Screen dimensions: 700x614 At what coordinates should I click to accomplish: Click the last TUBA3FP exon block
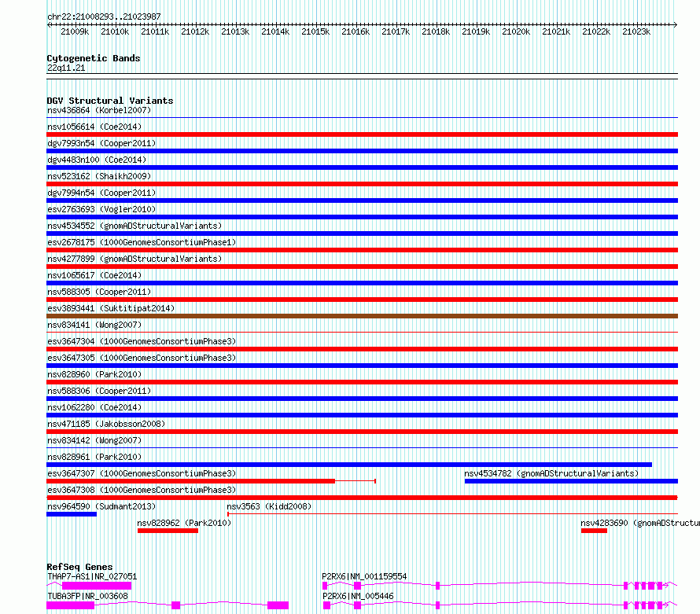pos(278,605)
